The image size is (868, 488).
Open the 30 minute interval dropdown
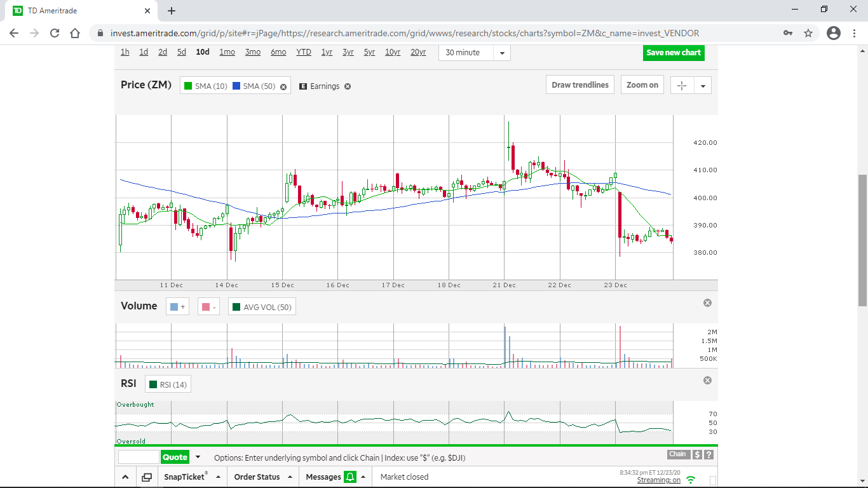point(502,53)
